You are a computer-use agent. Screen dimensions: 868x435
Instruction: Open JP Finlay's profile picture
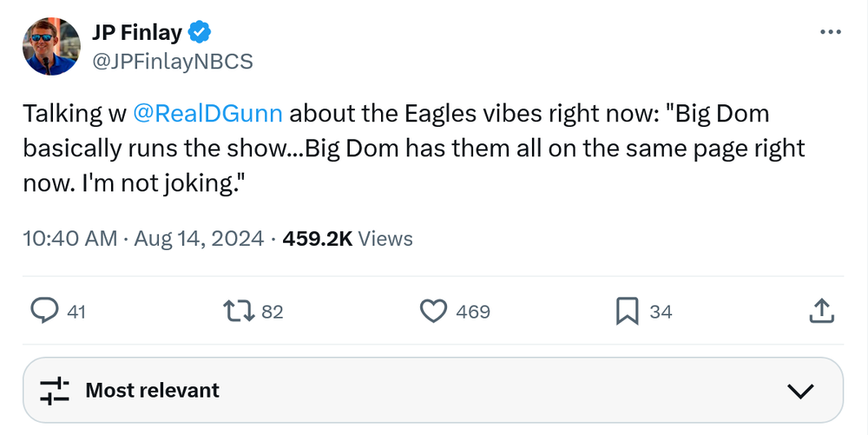(50, 47)
